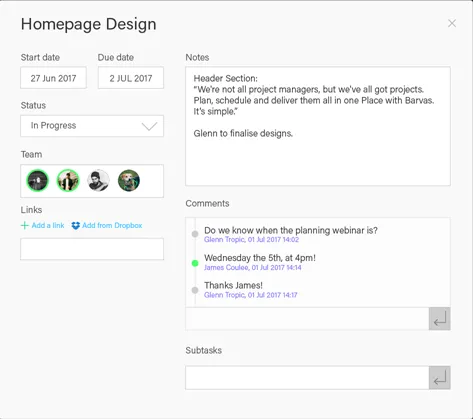
Task: Add subtask with the enter arrow icon
Action: click(439, 378)
